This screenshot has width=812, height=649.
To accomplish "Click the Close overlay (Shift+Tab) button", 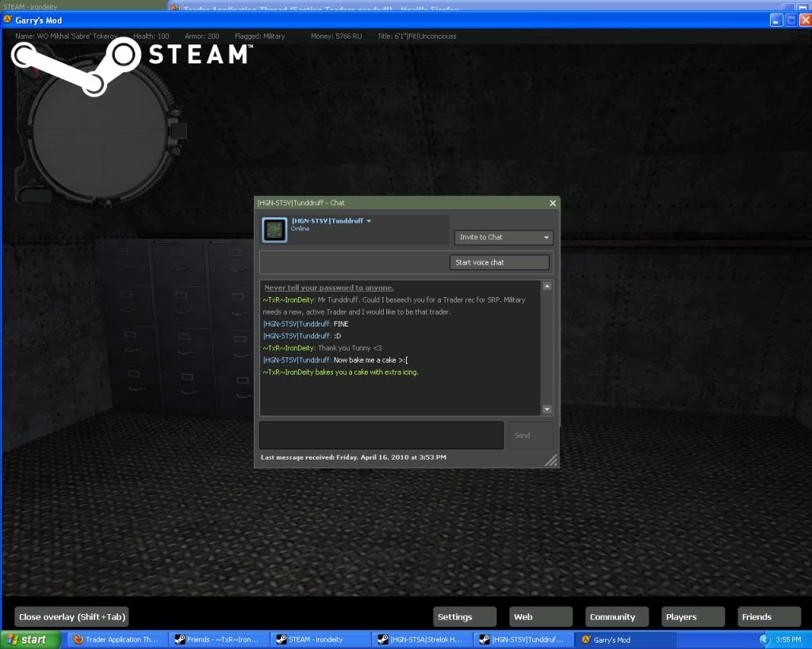I will pos(72,617).
